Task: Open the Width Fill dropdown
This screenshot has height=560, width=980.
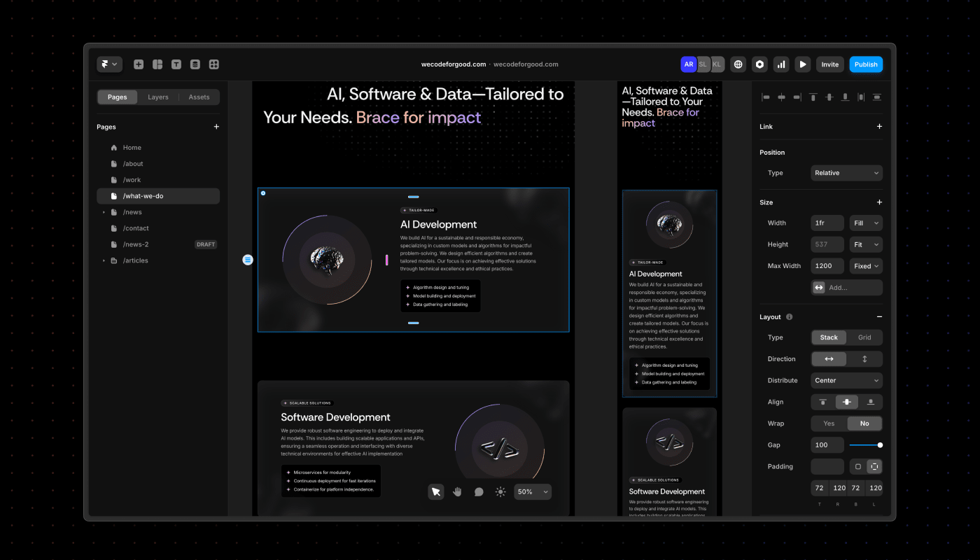Action: pyautogui.click(x=866, y=223)
